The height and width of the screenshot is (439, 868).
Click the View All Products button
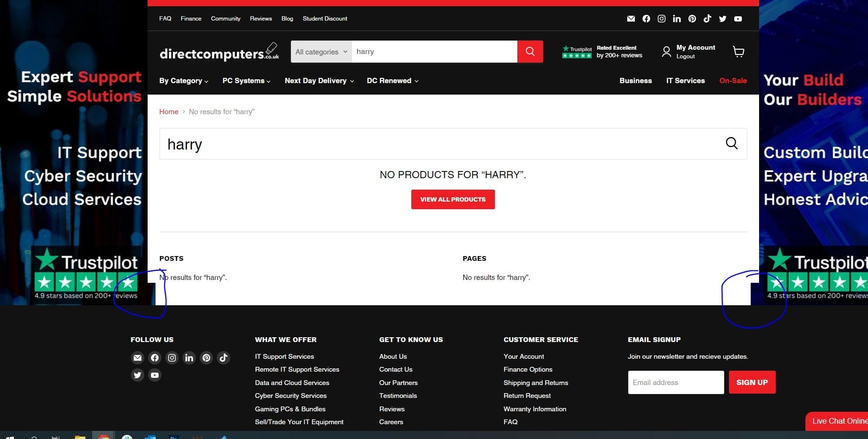click(x=453, y=199)
